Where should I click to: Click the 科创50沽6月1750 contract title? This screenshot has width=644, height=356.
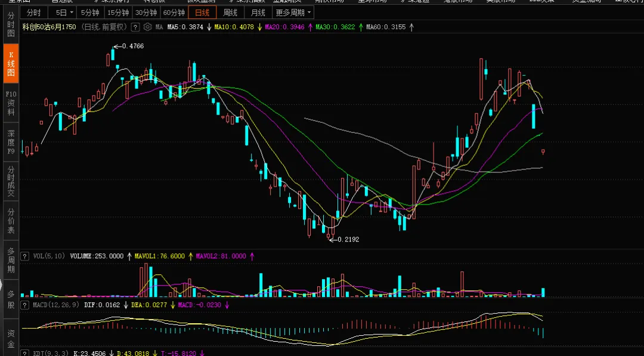(49, 27)
